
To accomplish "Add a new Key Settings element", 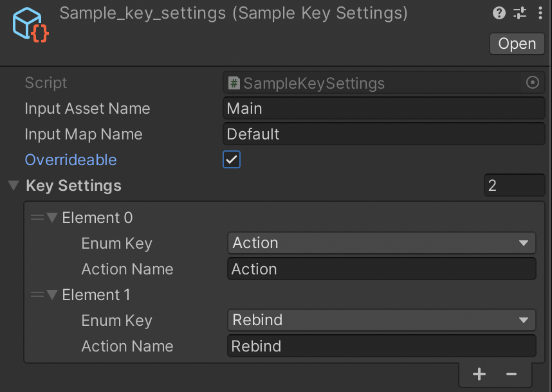I will point(479,374).
